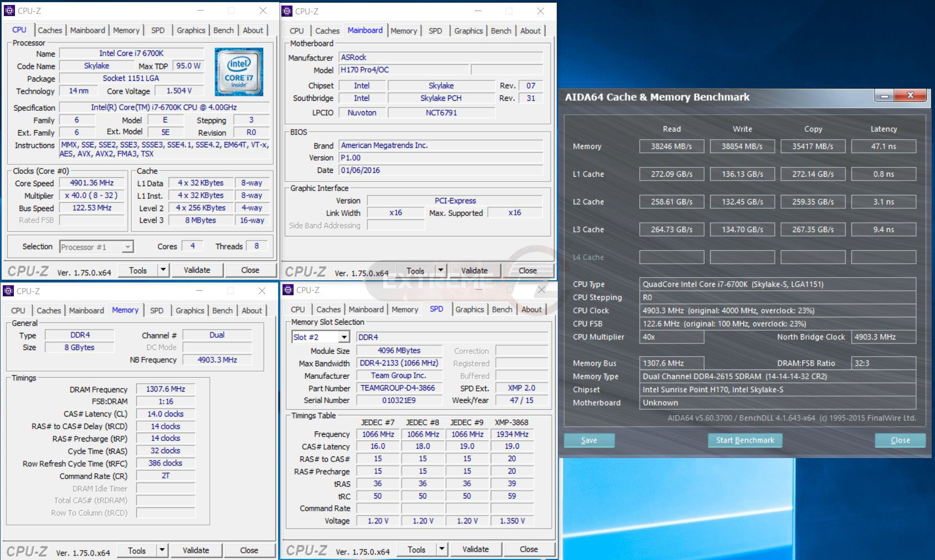Click the DRAM Frequency value 1307.6 MHz
The image size is (935, 560).
166,389
